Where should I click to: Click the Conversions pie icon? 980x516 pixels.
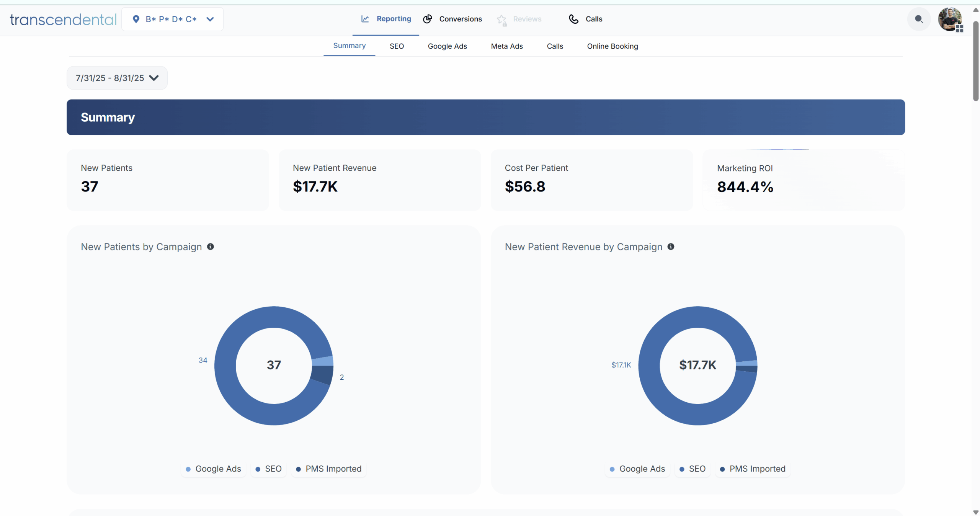click(428, 19)
